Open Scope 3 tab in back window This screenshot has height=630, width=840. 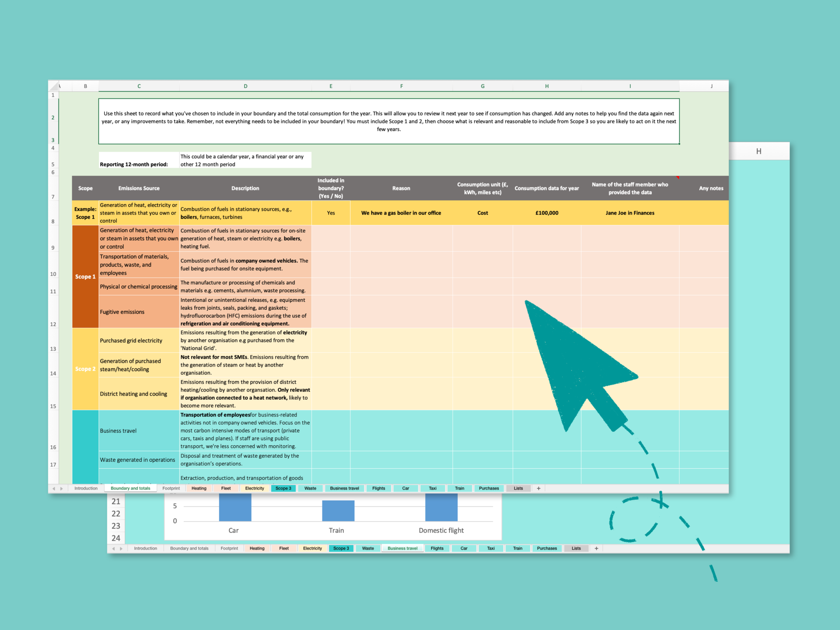point(341,548)
